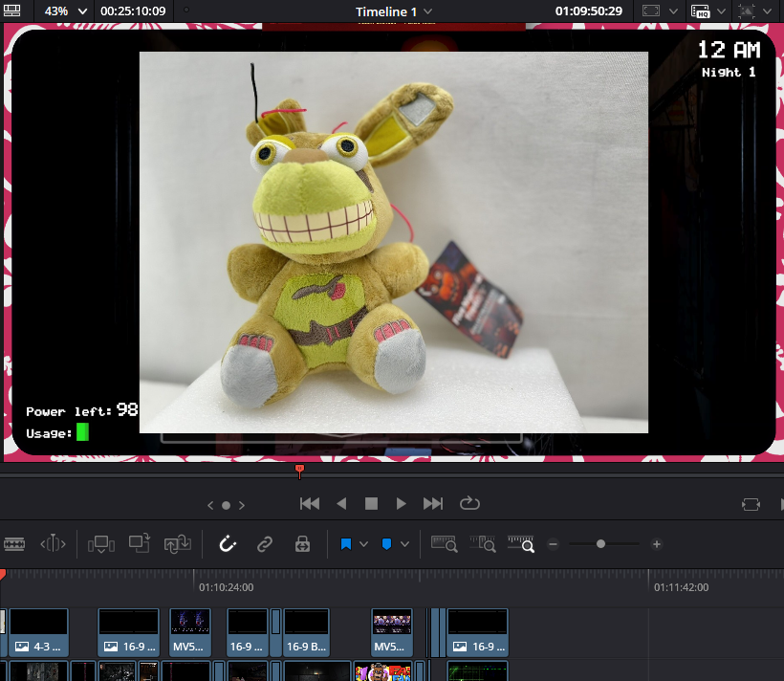Viewport: 784px width, 681px height.
Task: Select the MV5 clip with the dark thumbnail
Action: [190, 632]
